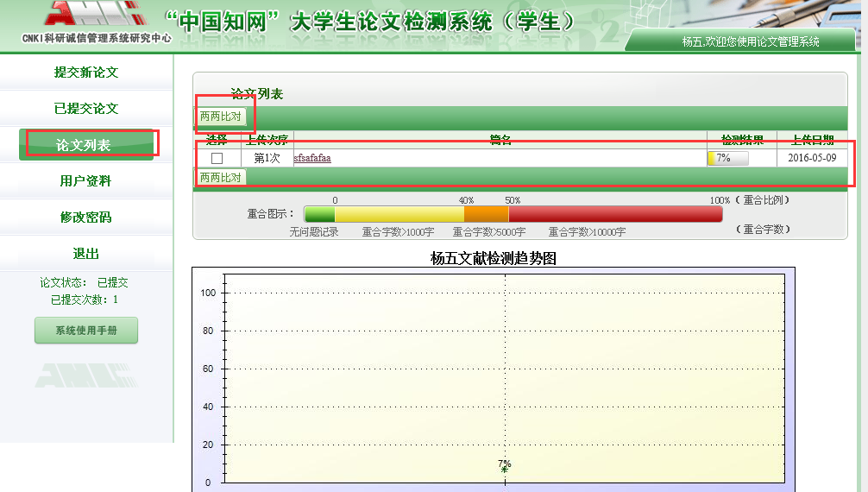
Task: Tick the checkbox for the 第1次 paper
Action: (217, 159)
